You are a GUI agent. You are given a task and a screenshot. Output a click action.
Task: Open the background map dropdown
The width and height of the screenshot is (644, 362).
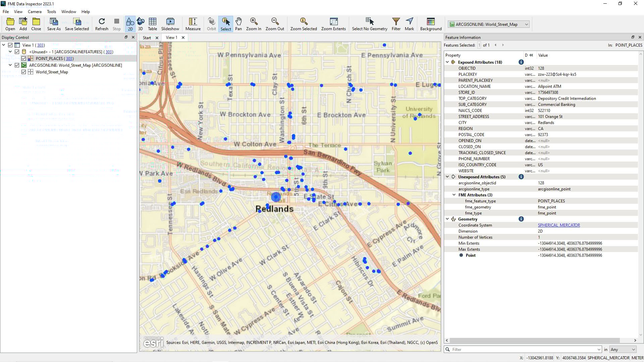(x=489, y=24)
